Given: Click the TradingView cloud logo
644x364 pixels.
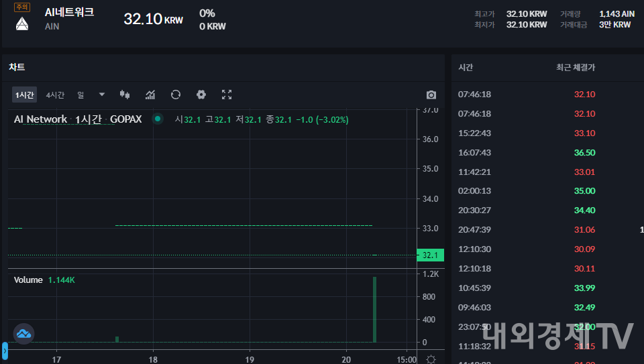Looking at the screenshot, I should click(24, 333).
